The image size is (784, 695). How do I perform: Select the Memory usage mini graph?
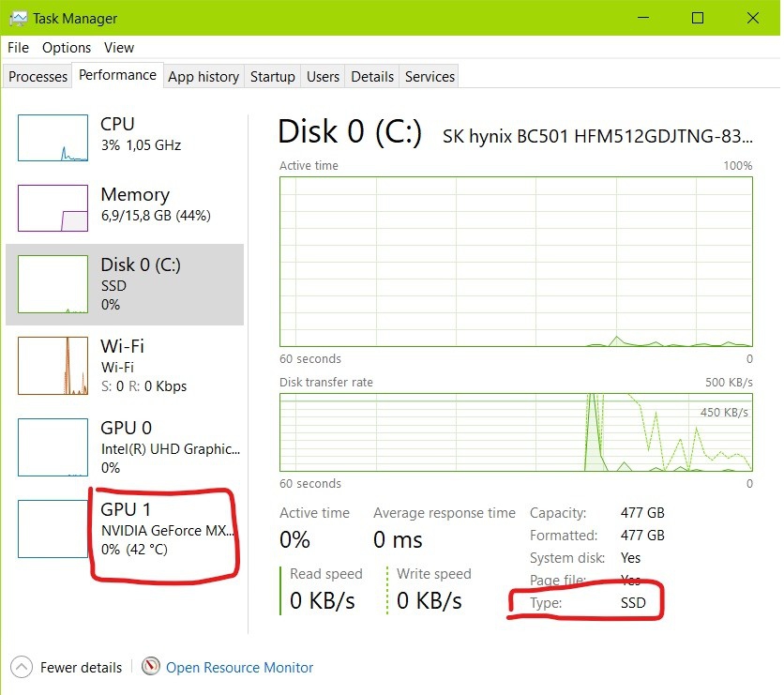53,207
